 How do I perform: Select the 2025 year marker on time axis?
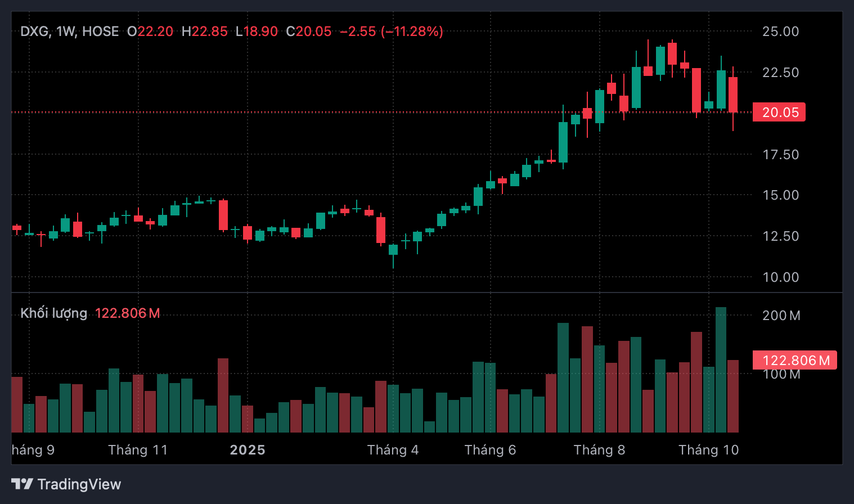point(248,450)
